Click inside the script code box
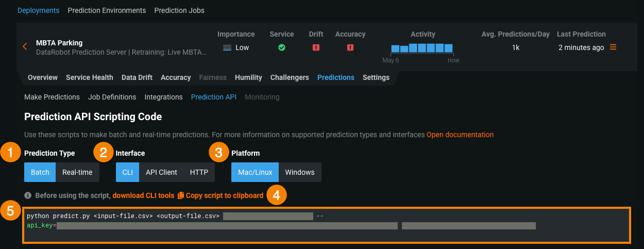This screenshot has height=249, width=644. click(x=326, y=235)
